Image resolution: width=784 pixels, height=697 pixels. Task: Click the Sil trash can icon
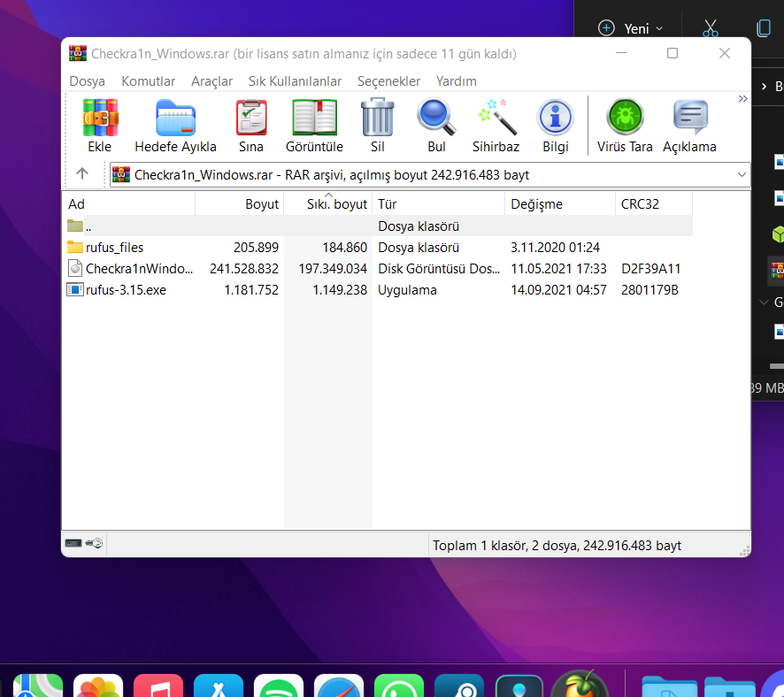point(378,118)
